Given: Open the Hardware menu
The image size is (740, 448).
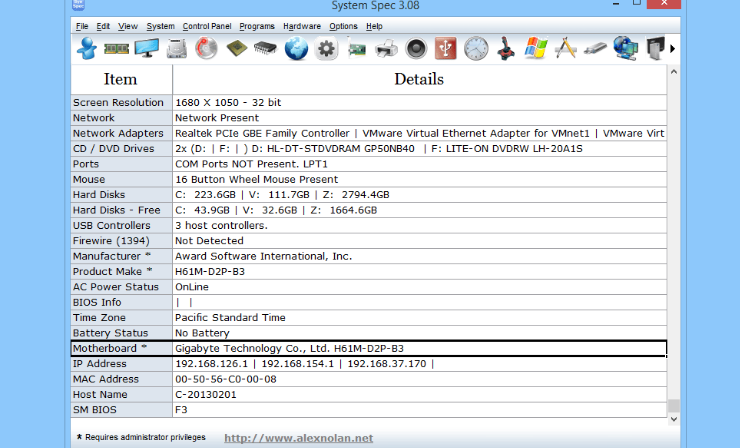Looking at the screenshot, I should 302,25.
